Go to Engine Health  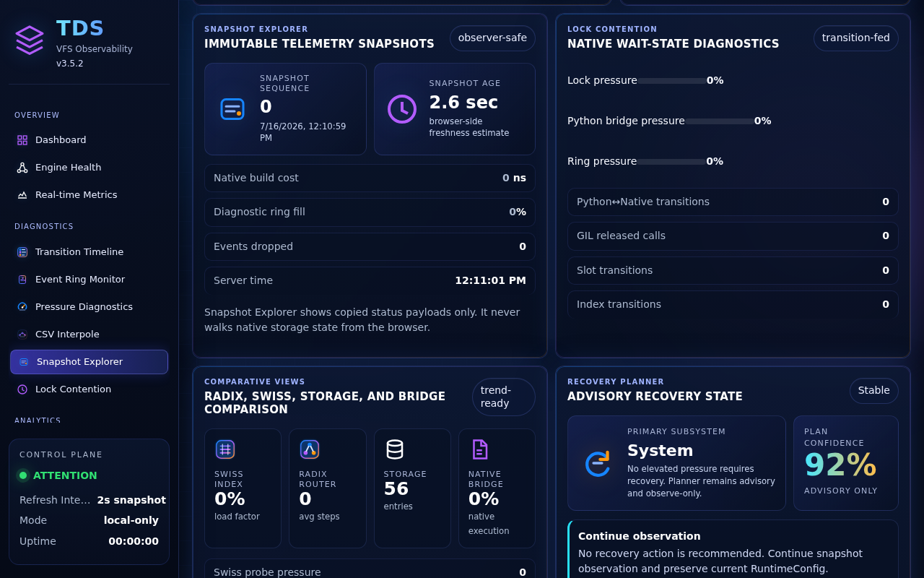tap(89, 168)
